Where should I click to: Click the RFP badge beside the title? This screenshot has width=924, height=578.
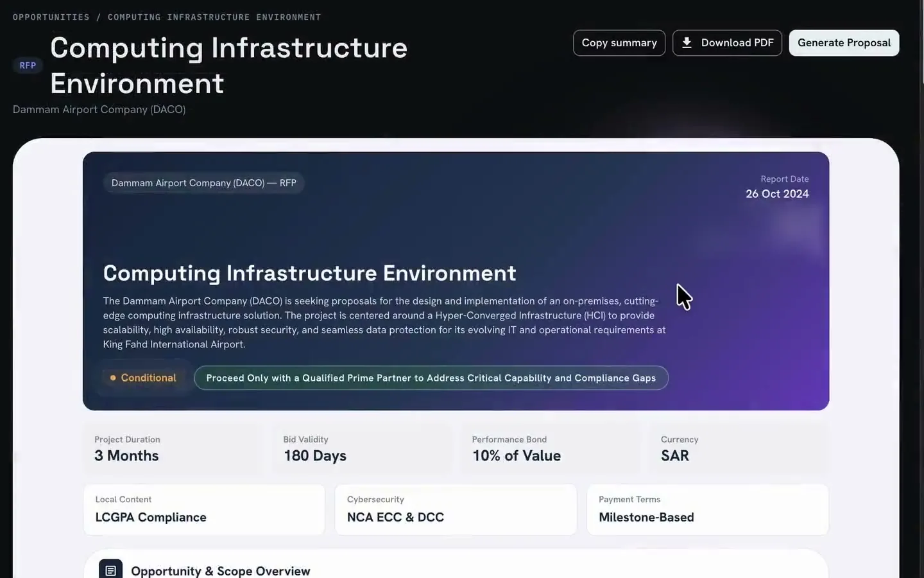click(28, 66)
